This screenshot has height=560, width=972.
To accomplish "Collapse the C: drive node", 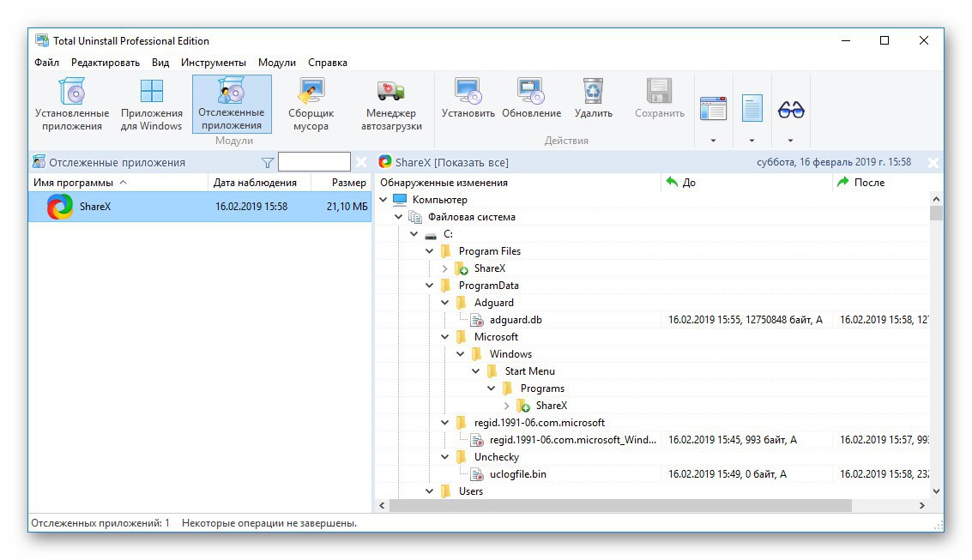I will (x=414, y=234).
